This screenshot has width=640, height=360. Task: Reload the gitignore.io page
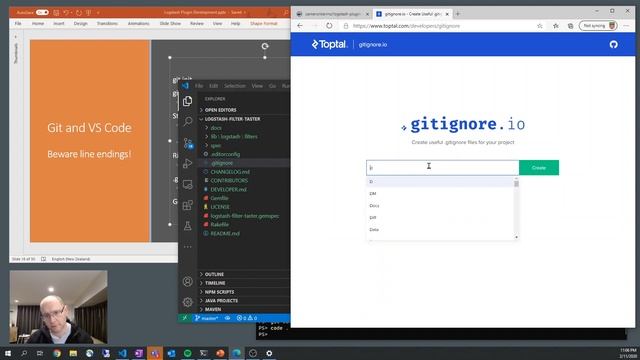tap(329, 26)
